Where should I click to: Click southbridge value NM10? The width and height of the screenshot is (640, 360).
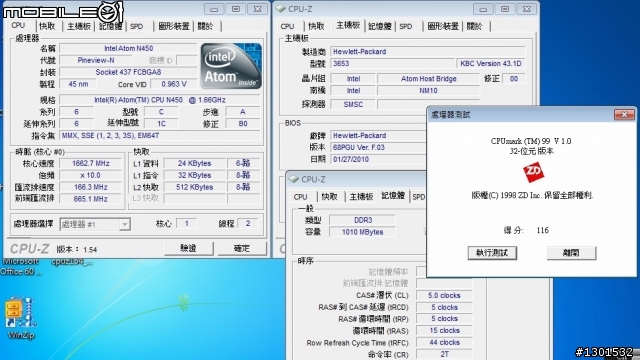coord(429,91)
